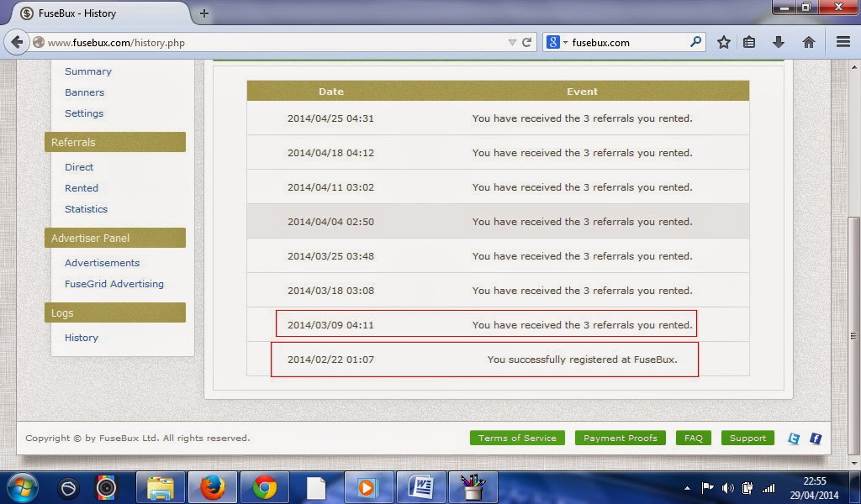Click the Support button

tap(747, 438)
